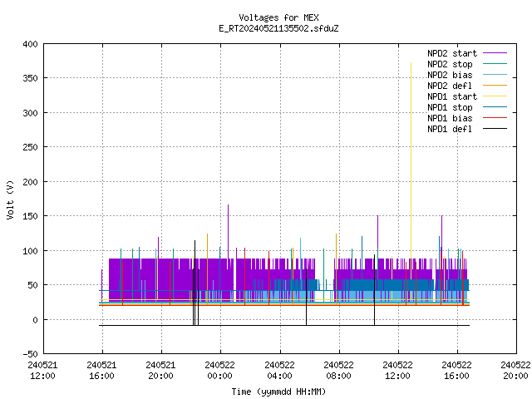Viewport: 532px width, 399px height.
Task: Click the x-axis tick '240522 00:00'
Action: 219,370
